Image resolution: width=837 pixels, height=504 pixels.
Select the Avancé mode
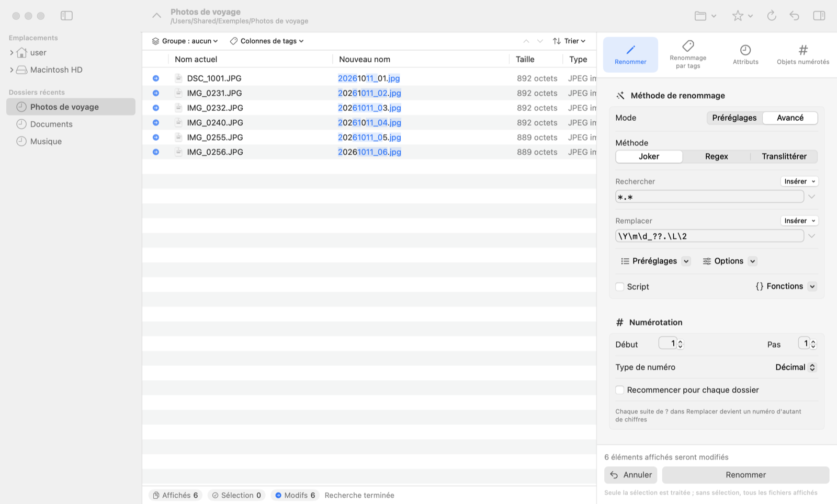(790, 118)
